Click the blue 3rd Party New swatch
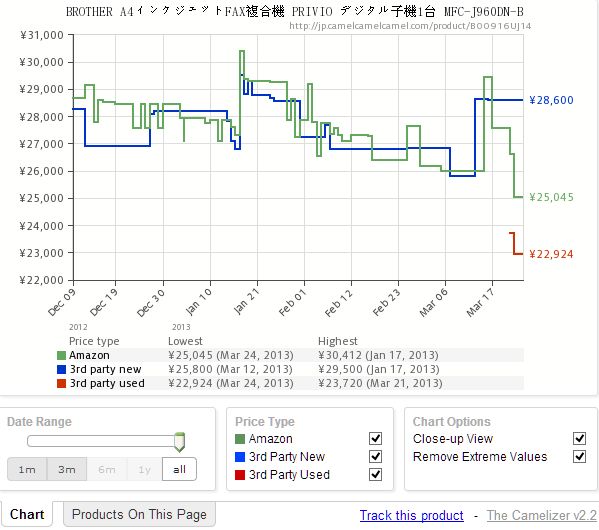This screenshot has height=530, width=599. (x=240, y=457)
